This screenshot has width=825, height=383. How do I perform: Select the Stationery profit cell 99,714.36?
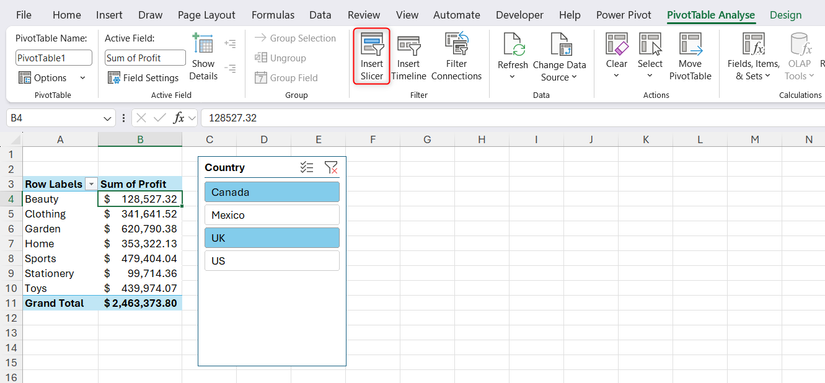(x=140, y=274)
